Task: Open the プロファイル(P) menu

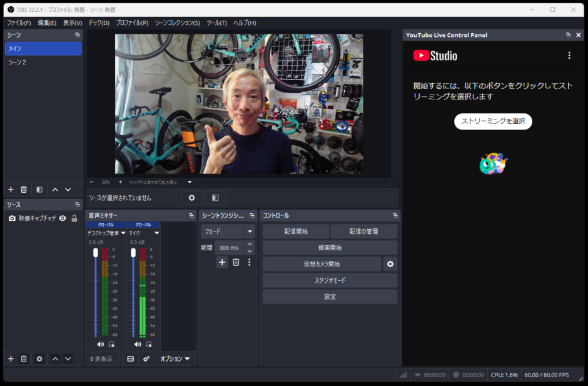Action: pos(132,23)
